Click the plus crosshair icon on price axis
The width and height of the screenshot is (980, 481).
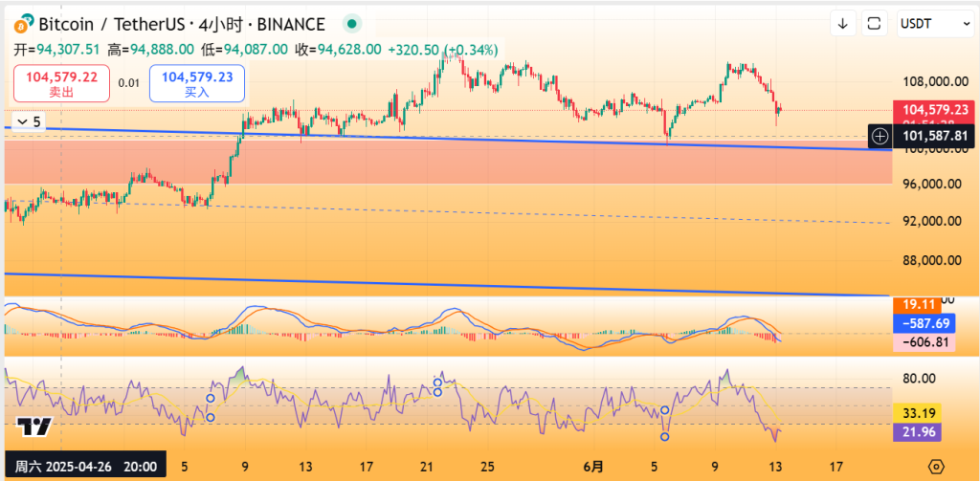[880, 137]
